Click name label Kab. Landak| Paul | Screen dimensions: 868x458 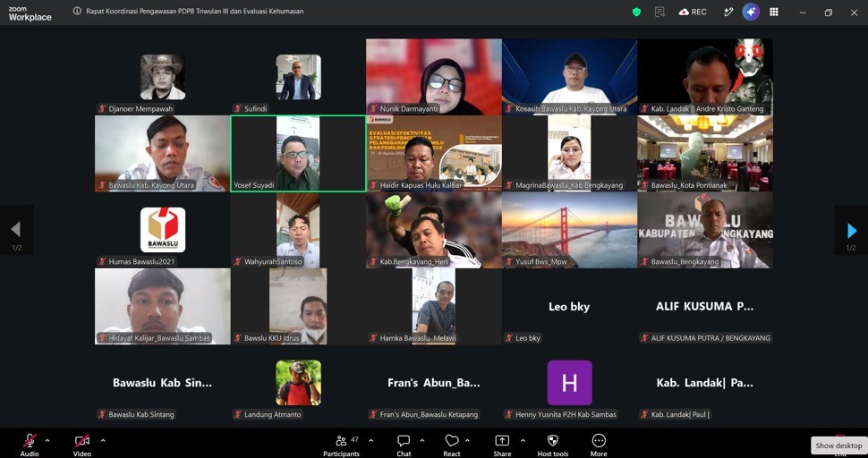[x=680, y=414]
